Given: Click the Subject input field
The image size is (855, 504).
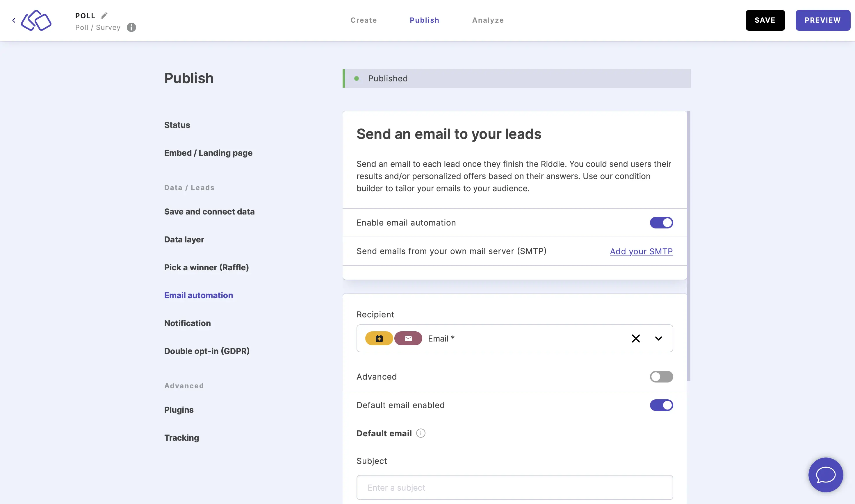Looking at the screenshot, I should point(514,487).
